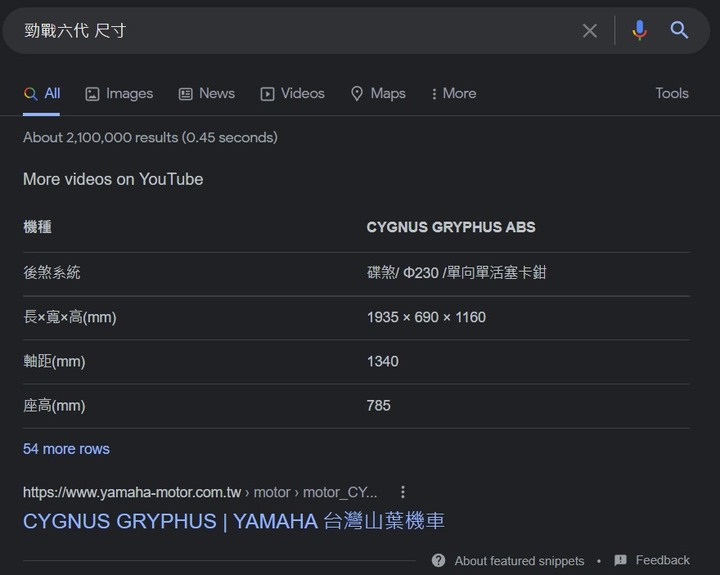This screenshot has width=720, height=575.
Task: Open the Tools filter options
Action: [x=672, y=94]
